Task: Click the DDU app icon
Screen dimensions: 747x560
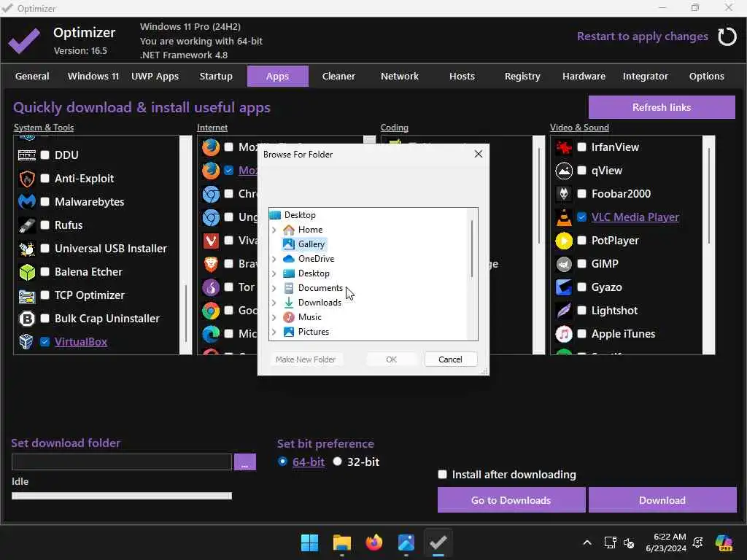Action: 27,155
